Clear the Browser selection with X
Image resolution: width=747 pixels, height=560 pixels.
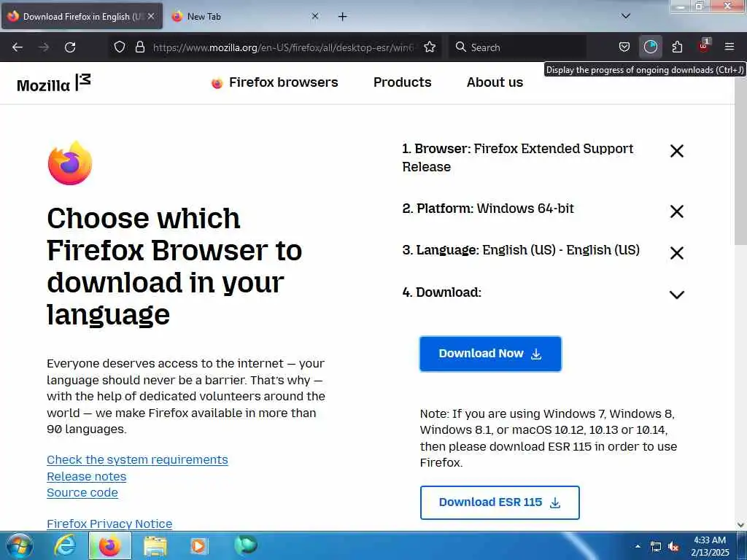pos(676,151)
